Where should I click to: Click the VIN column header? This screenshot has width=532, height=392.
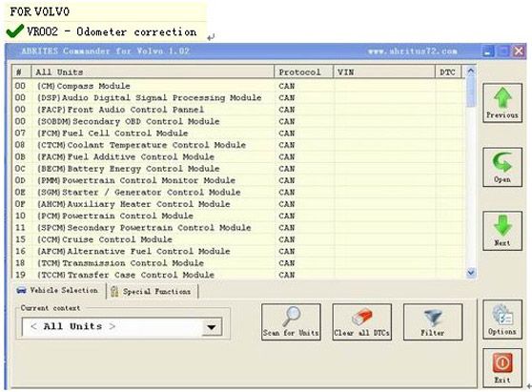[384, 72]
